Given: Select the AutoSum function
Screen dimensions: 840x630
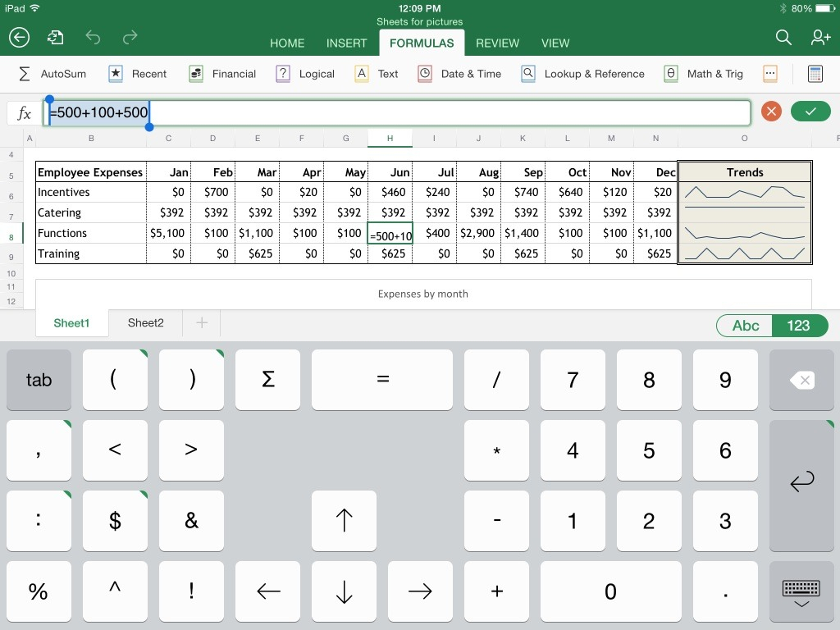Looking at the screenshot, I should pyautogui.click(x=52, y=74).
